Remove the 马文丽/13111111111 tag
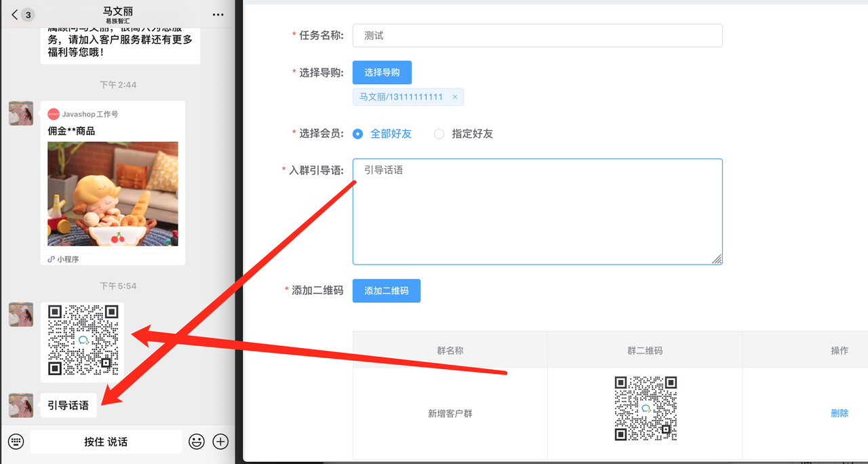Image resolution: width=868 pixels, height=464 pixels. pos(455,97)
